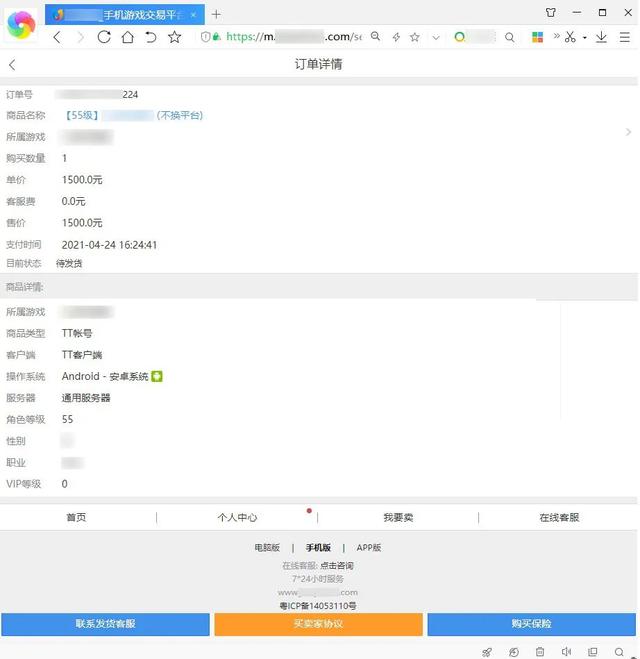The width and height of the screenshot is (640, 659).
Task: Click the 点击咨询 customer service link
Action: [337, 566]
